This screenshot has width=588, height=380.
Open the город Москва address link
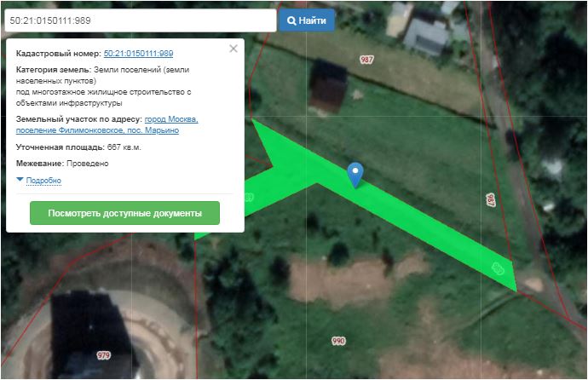click(171, 119)
